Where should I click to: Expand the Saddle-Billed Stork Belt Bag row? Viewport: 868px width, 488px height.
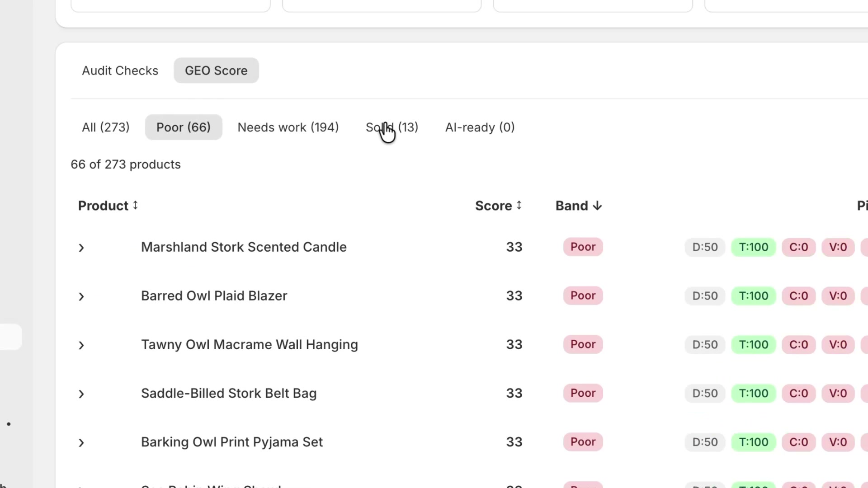pyautogui.click(x=81, y=394)
